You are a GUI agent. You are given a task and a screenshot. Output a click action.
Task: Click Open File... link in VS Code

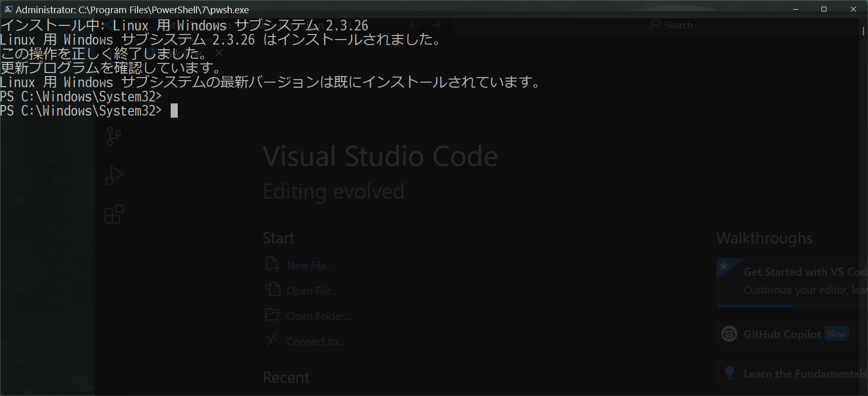[x=312, y=291]
